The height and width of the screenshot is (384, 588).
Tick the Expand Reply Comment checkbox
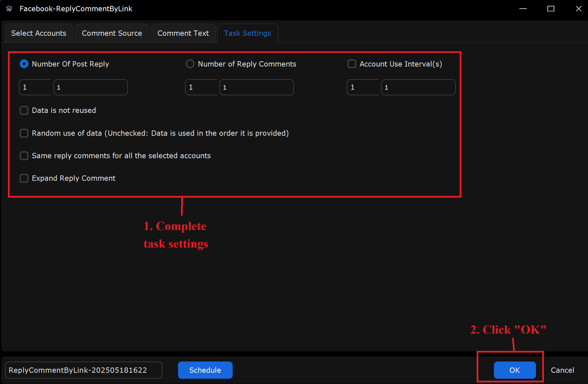[24, 178]
